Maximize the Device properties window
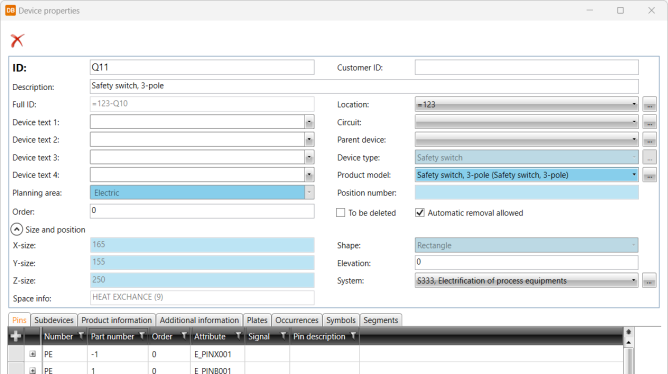 tap(620, 10)
